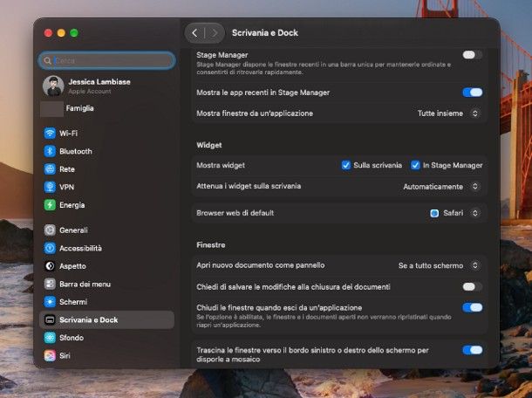Click the Finestre section heading
532x398 pixels.
tap(211, 245)
